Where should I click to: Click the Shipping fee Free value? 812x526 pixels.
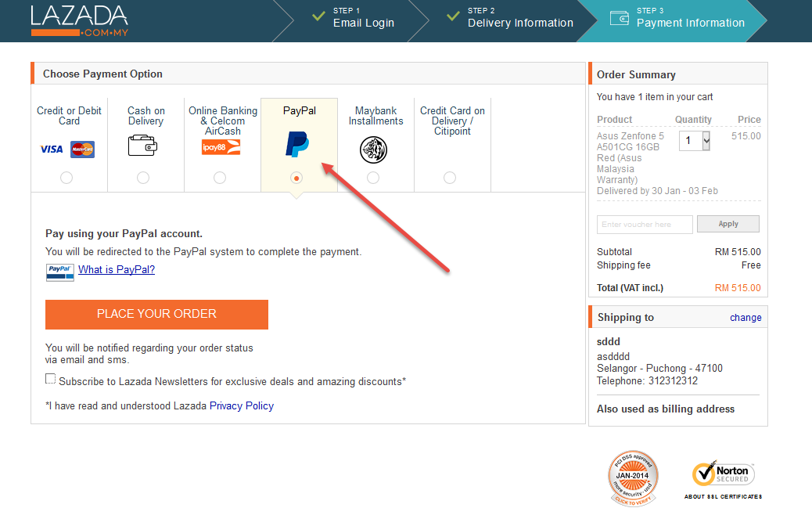click(751, 265)
